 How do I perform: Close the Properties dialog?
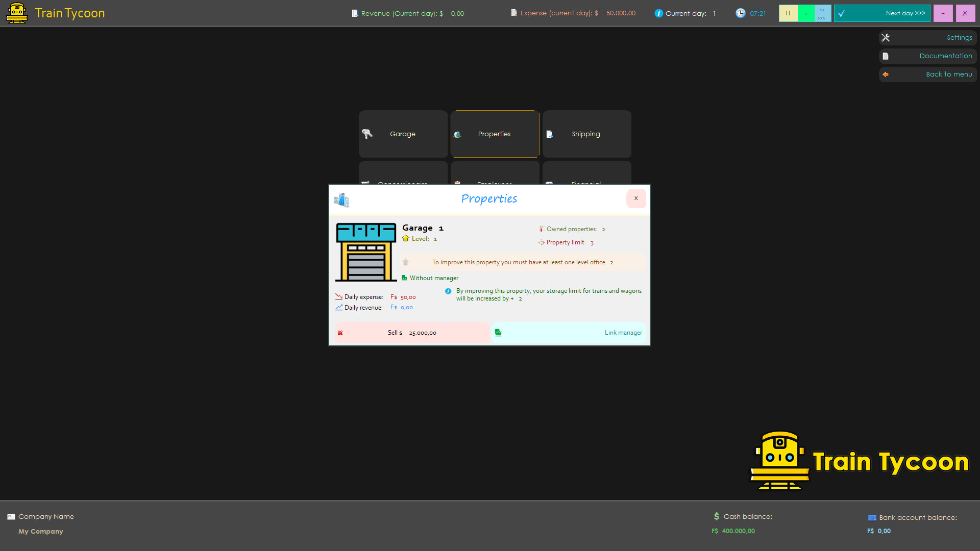tap(635, 198)
